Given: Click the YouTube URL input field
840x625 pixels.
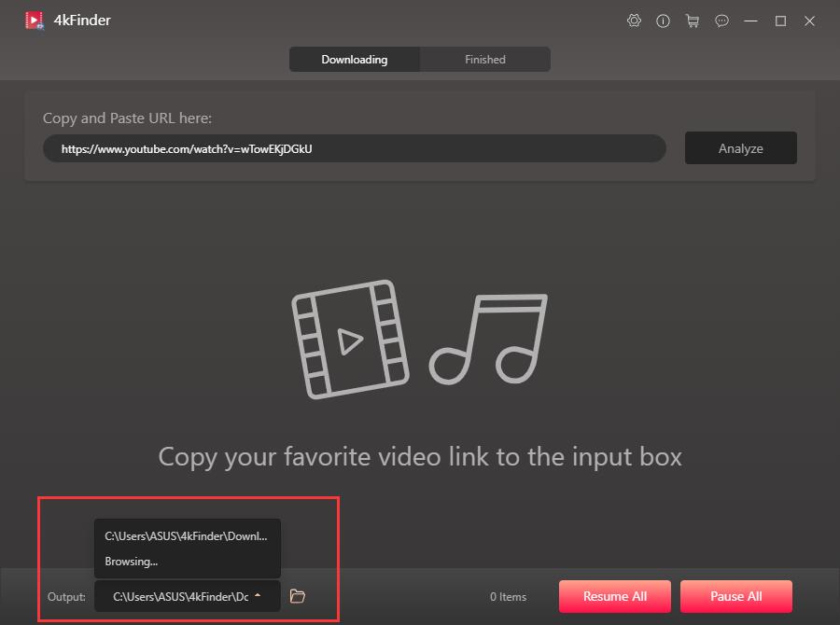Looking at the screenshot, I should tap(353, 147).
